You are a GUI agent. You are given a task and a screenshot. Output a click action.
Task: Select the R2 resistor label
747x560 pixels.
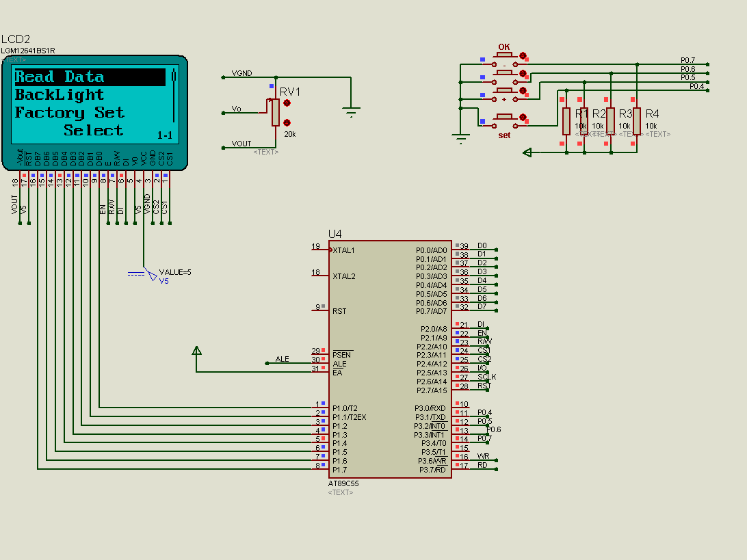coord(599,114)
